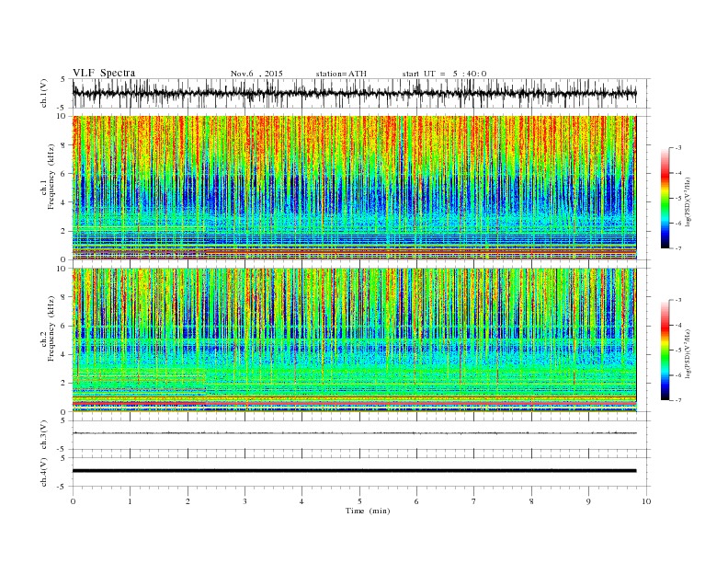Click the thick black ch.4 waveform band

click(354, 471)
